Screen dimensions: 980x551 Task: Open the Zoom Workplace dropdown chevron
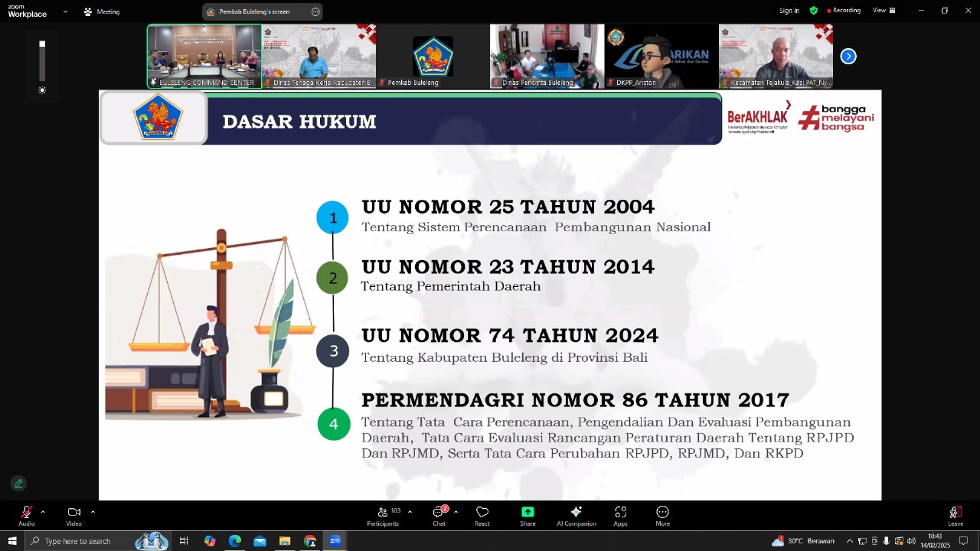pyautogui.click(x=65, y=11)
